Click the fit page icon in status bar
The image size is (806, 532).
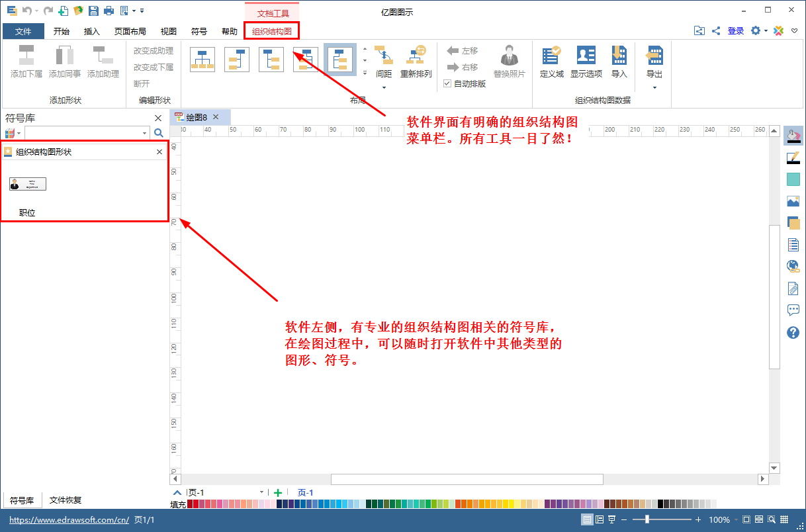point(746,520)
